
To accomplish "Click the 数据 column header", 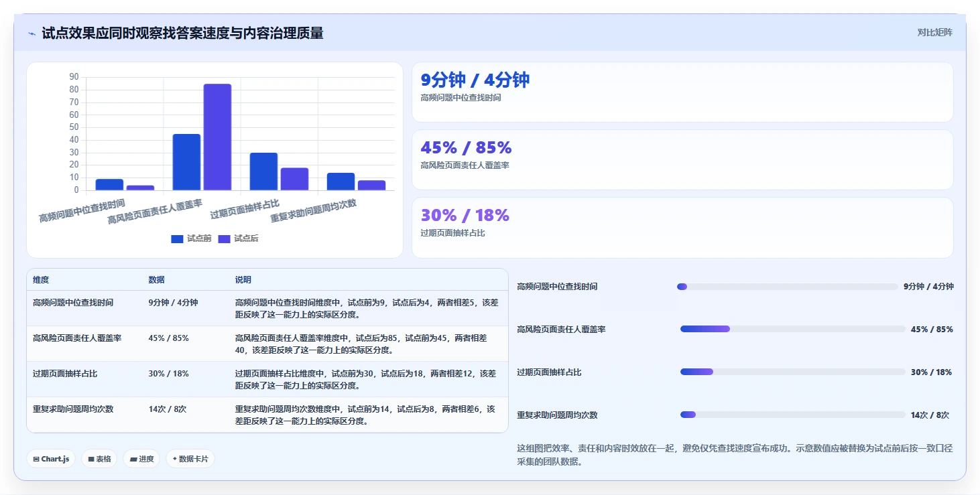I will tap(156, 280).
